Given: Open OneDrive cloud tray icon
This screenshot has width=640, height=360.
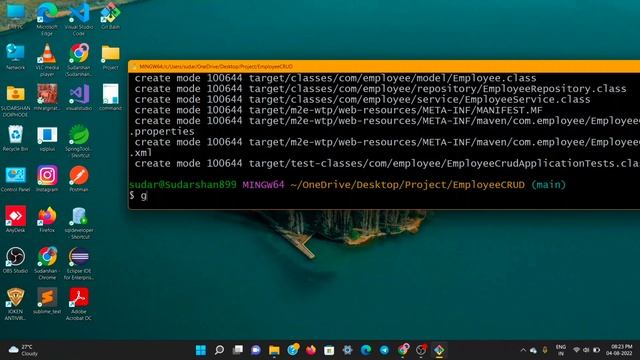Looking at the screenshot, I should click(x=533, y=350).
